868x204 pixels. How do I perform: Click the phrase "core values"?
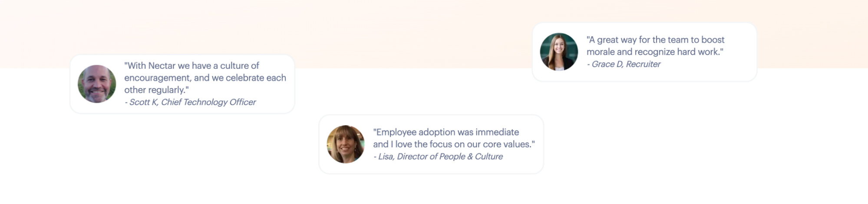click(507, 144)
